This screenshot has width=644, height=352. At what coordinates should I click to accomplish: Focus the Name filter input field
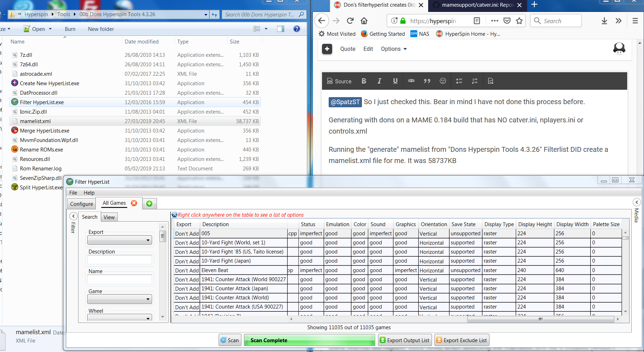point(119,279)
